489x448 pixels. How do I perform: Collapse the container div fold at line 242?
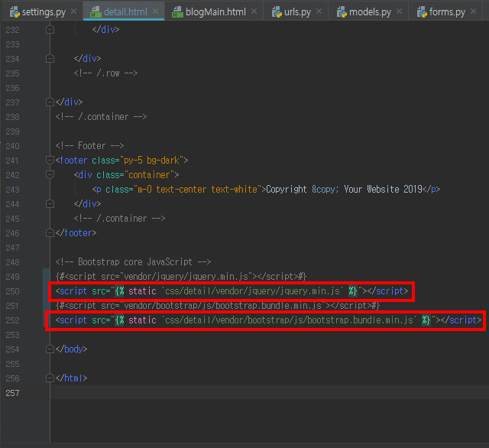click(x=50, y=175)
